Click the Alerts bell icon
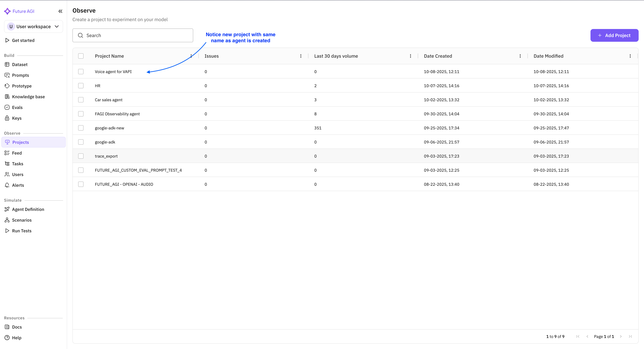Image resolution: width=644 pixels, height=349 pixels. click(7, 185)
